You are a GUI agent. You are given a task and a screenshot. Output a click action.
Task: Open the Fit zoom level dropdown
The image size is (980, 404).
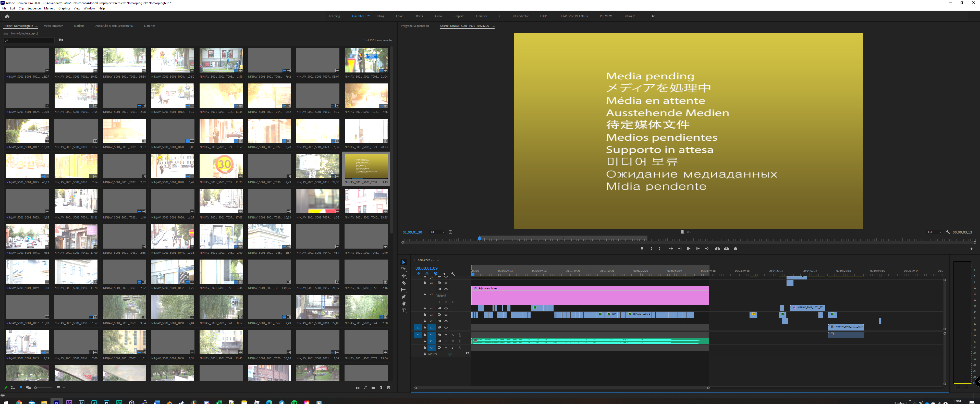(437, 232)
